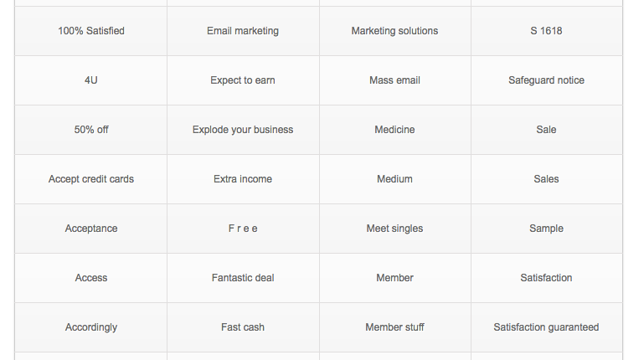Click the 'Extra income' cell
Viewport: 644px width, 360px height.
point(243,179)
